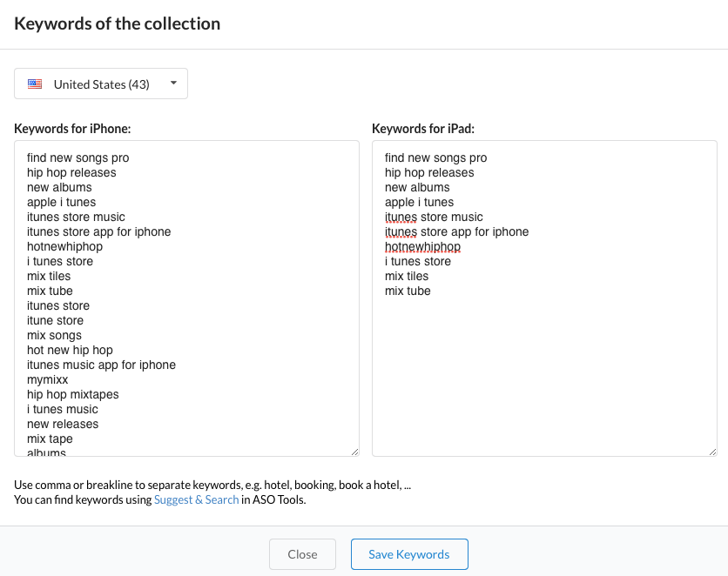Click 'mix tube' in the iPad keywords box
The height and width of the screenshot is (576, 728).
tap(408, 291)
